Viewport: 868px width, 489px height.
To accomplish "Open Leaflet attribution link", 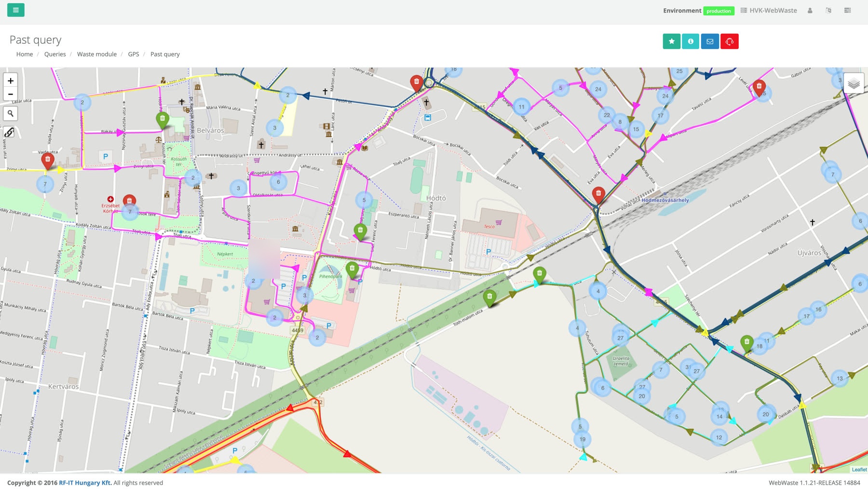I will 859,469.
